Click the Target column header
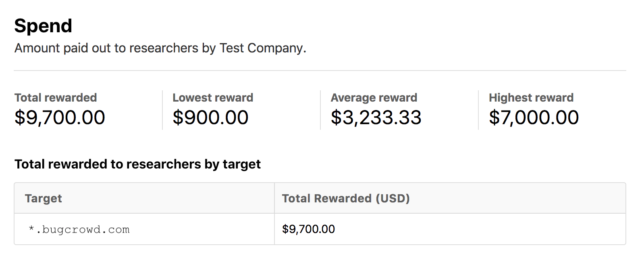This screenshot has width=644, height=258. coord(144,198)
